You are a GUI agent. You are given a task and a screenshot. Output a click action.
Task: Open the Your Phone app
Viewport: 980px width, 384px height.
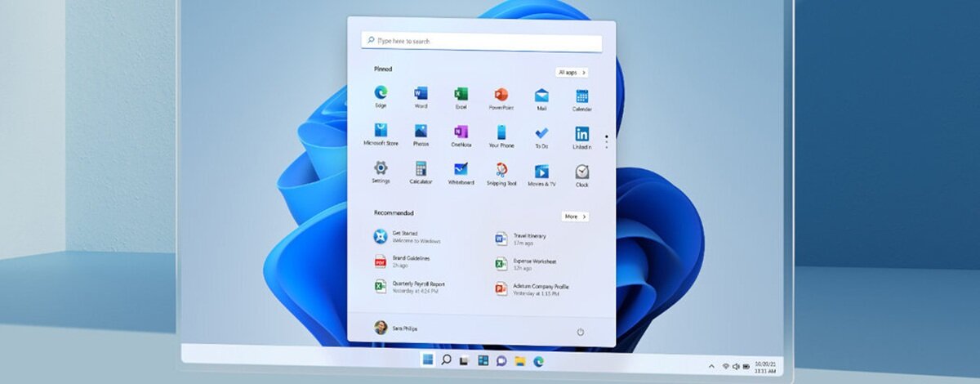click(501, 135)
